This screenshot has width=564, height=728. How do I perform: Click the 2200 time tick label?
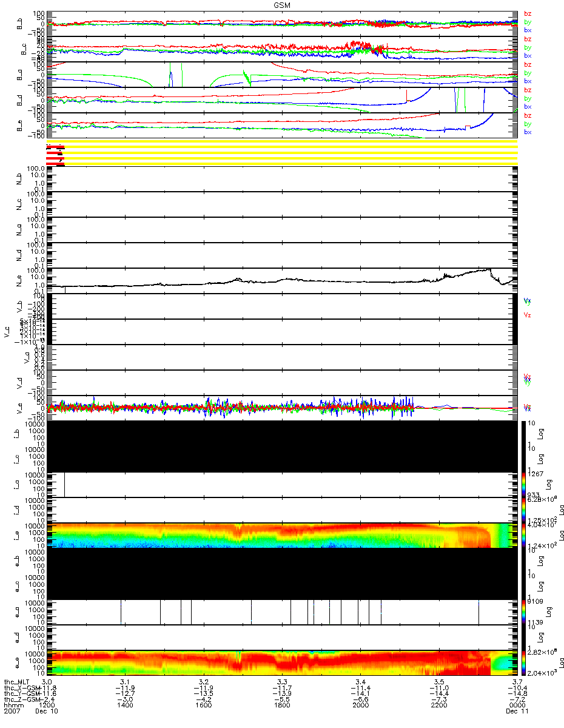[438, 705]
